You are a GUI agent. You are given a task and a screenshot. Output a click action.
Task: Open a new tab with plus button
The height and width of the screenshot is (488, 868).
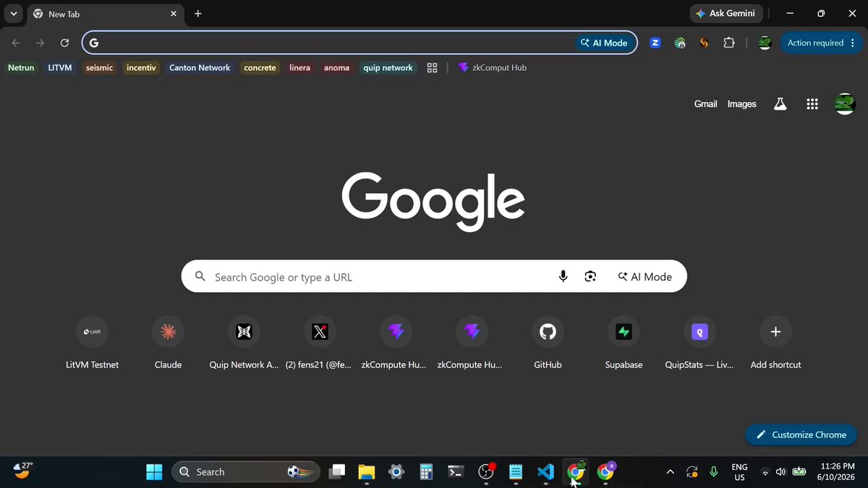click(197, 14)
